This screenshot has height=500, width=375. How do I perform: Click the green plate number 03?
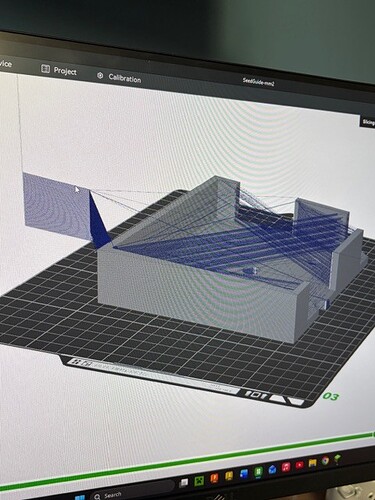330,396
